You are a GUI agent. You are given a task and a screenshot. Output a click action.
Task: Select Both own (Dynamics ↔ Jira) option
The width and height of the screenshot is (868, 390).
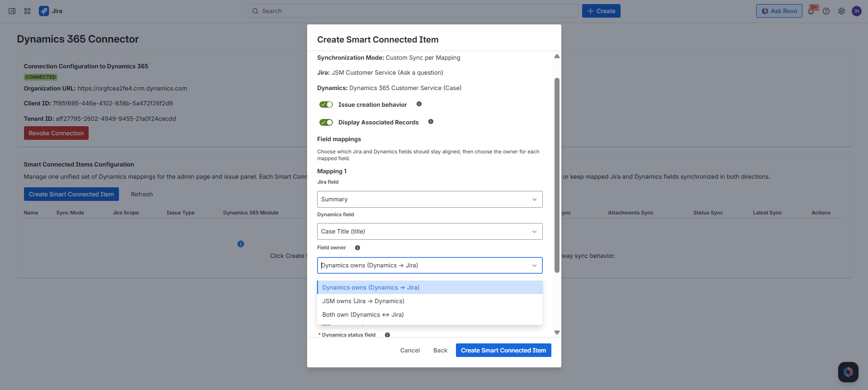(430, 314)
